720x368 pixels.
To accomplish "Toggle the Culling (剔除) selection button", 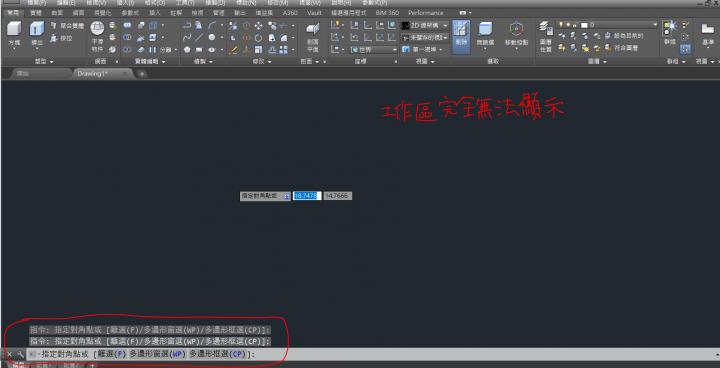I will (461, 37).
